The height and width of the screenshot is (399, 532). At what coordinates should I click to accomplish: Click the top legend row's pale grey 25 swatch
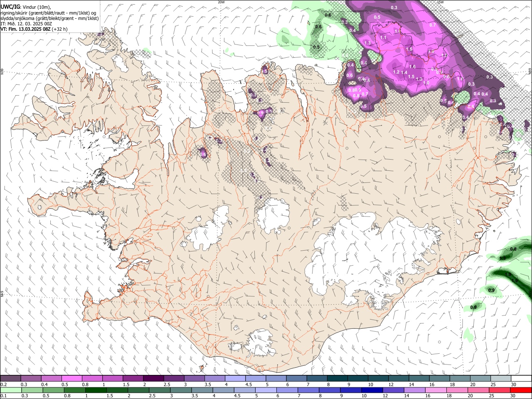point(500,379)
